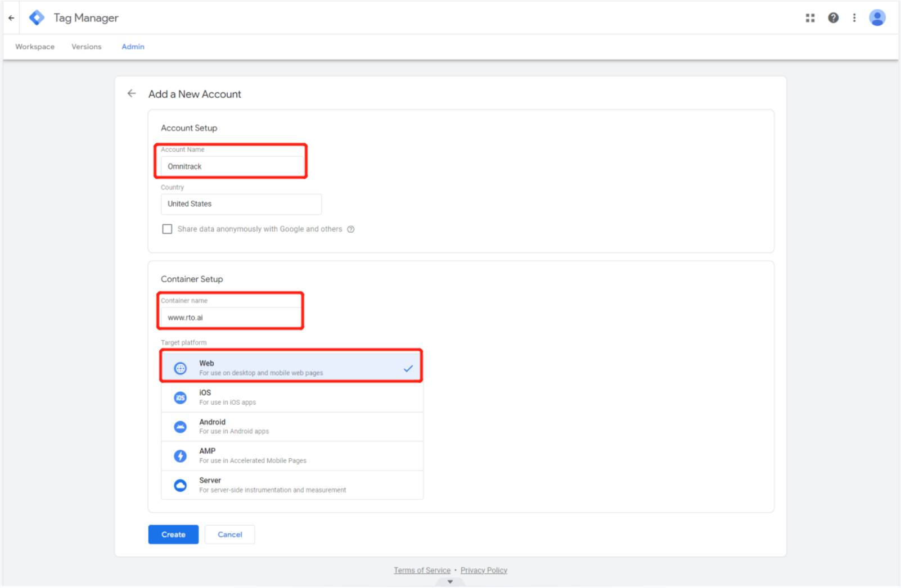Click the Web globe icon
901x588 pixels.
(x=180, y=368)
